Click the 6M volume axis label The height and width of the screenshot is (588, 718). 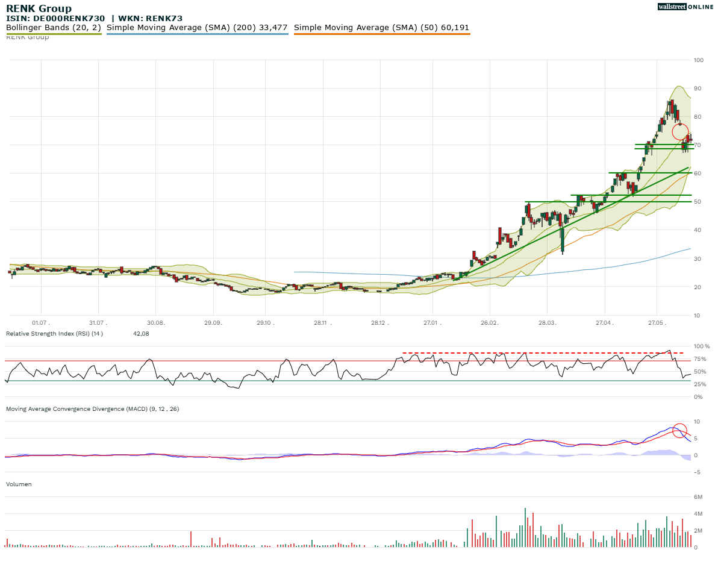(x=698, y=497)
